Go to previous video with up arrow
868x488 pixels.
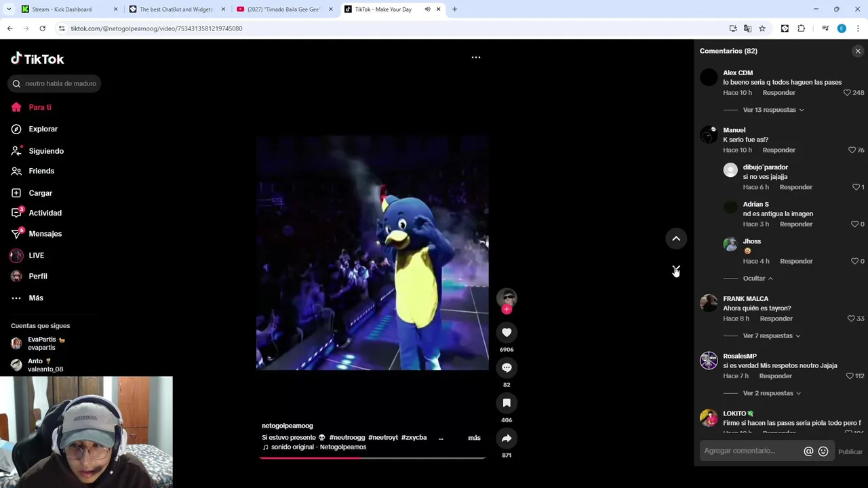(x=676, y=239)
